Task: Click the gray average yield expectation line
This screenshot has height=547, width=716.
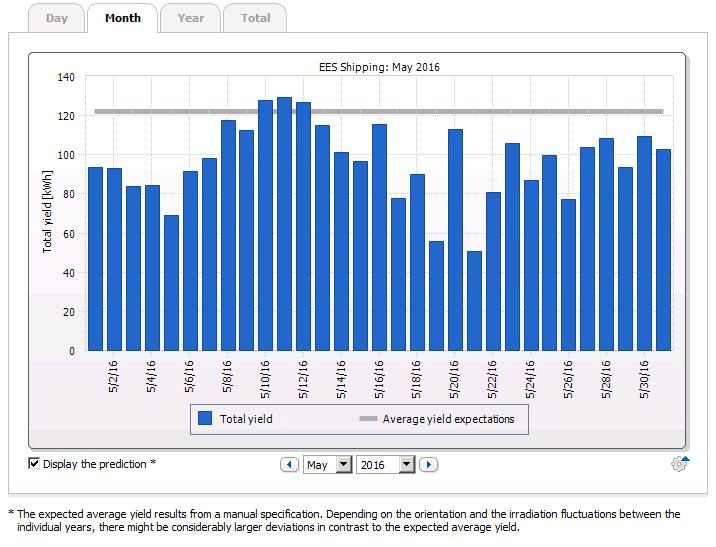Action: click(x=379, y=111)
